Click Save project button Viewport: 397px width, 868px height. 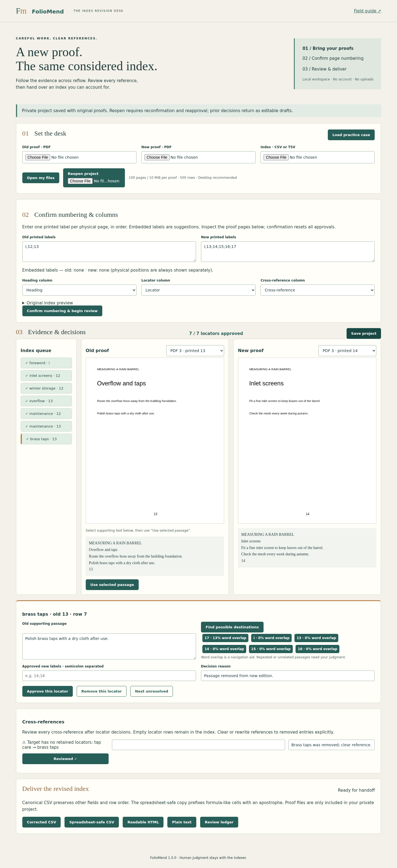364,334
